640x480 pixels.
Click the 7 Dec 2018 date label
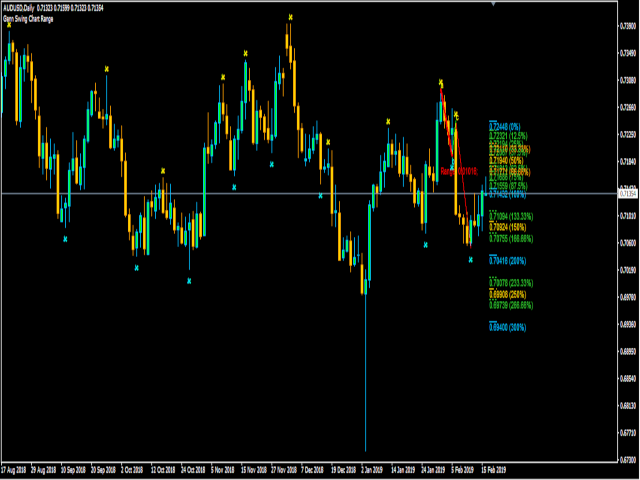click(313, 470)
